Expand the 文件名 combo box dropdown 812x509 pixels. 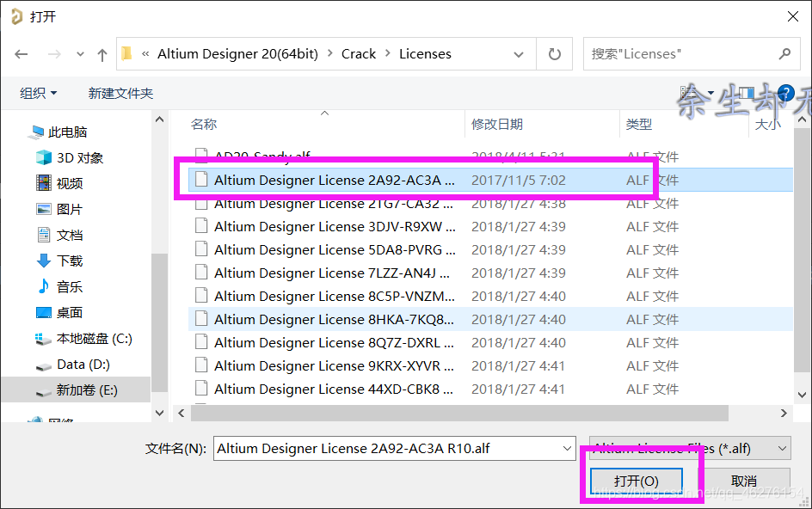[x=568, y=449]
